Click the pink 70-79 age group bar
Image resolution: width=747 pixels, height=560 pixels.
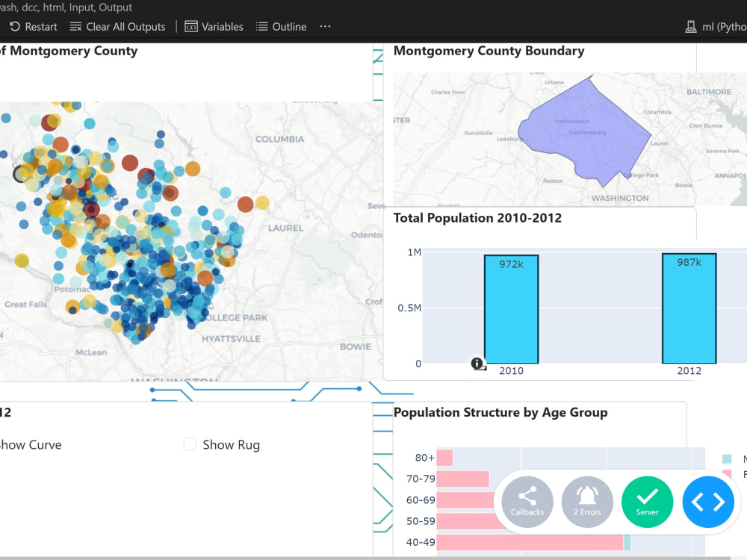462,479
